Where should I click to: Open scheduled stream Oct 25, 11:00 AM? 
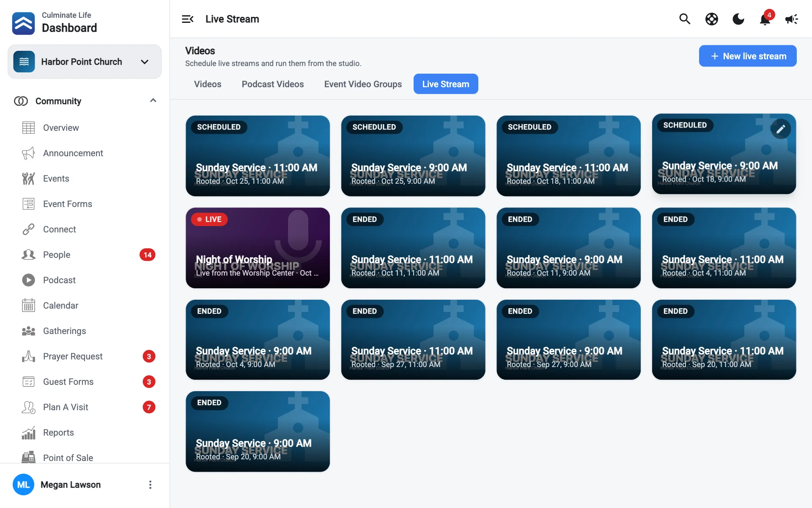click(258, 156)
